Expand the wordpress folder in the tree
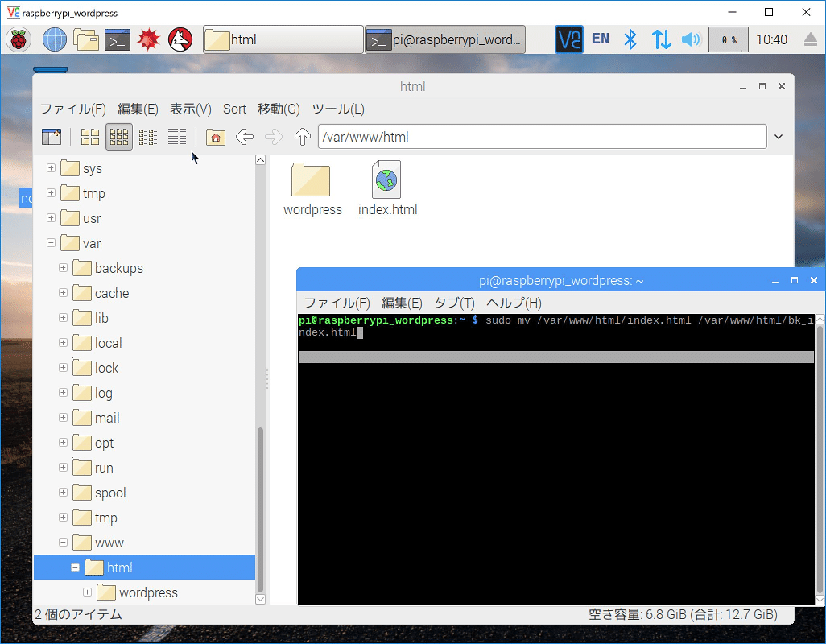This screenshot has width=826, height=644. coord(88,592)
